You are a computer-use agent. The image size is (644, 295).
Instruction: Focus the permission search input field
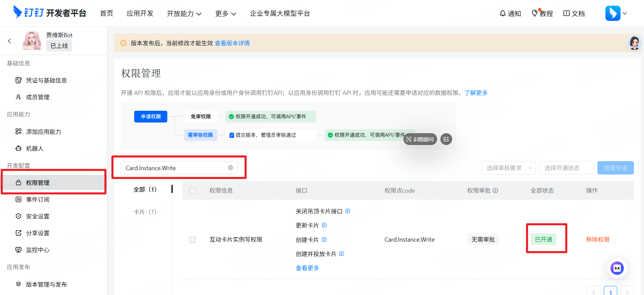(x=179, y=168)
